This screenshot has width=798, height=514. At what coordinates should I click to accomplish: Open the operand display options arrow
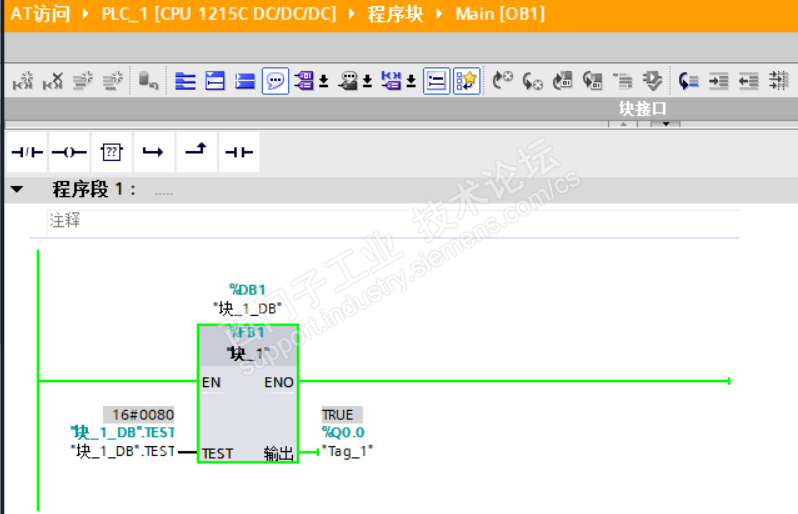point(324,81)
